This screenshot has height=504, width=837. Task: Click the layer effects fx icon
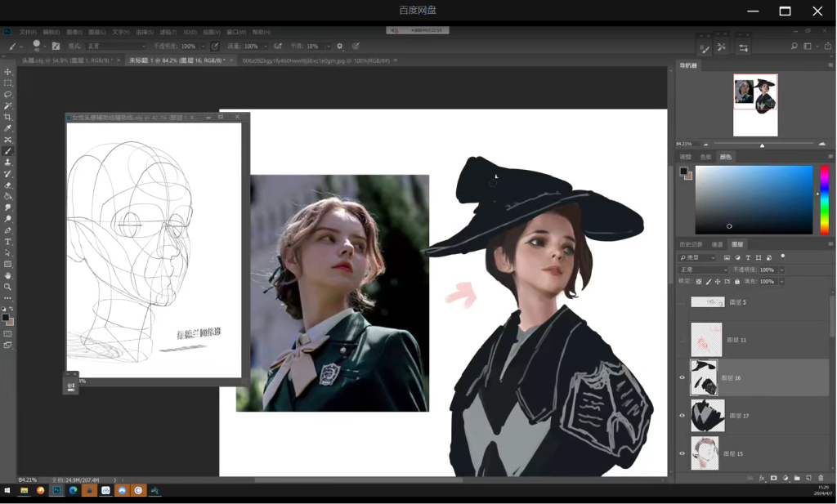[x=762, y=478]
